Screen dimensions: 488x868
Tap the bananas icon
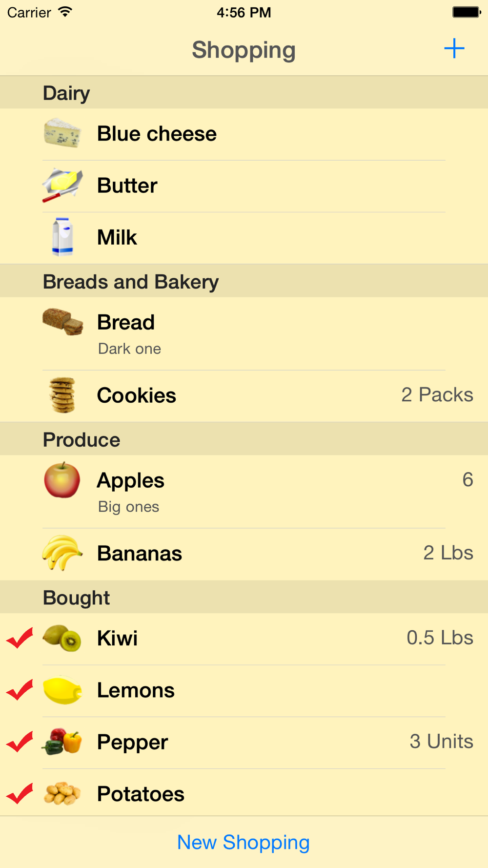click(x=62, y=553)
